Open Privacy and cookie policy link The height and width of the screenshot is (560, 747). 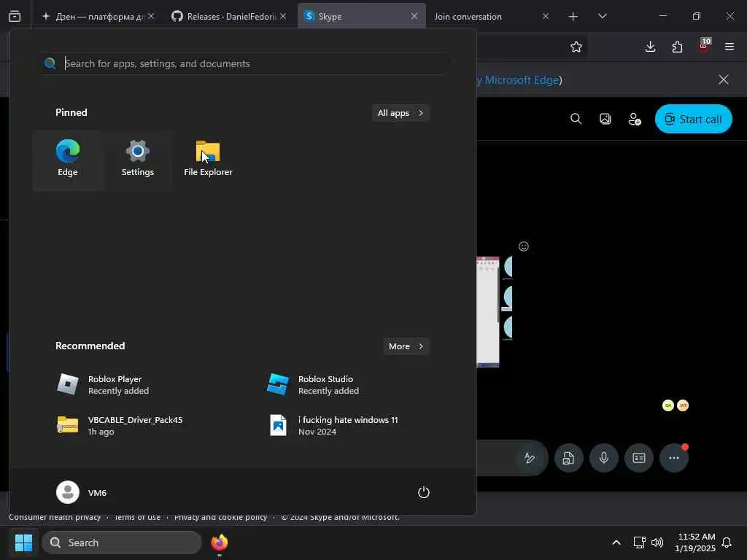pyautogui.click(x=220, y=518)
